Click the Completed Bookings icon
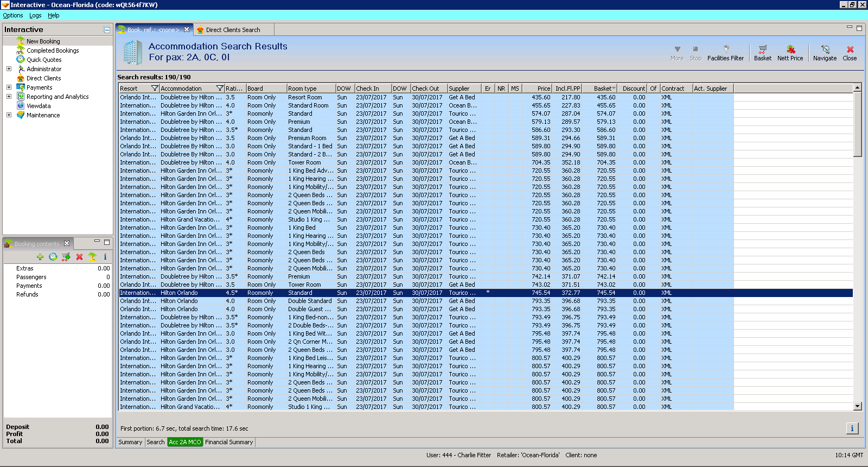The width and height of the screenshot is (868, 467). pos(21,50)
